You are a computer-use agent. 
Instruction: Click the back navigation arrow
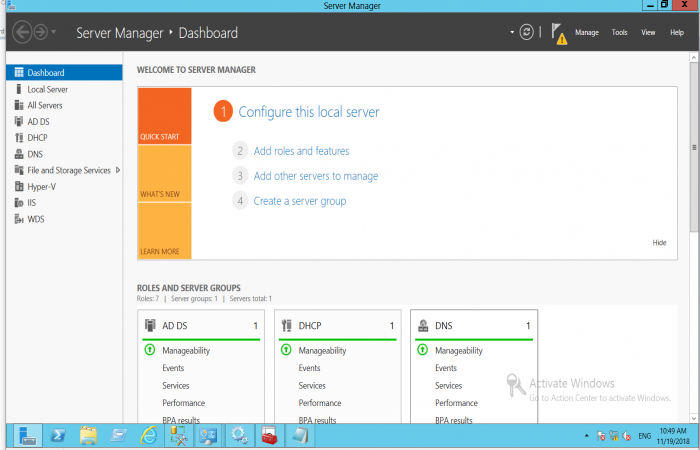(22, 32)
